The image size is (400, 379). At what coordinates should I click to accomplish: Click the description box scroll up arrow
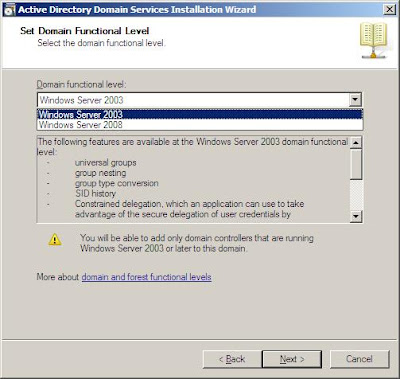(356, 143)
